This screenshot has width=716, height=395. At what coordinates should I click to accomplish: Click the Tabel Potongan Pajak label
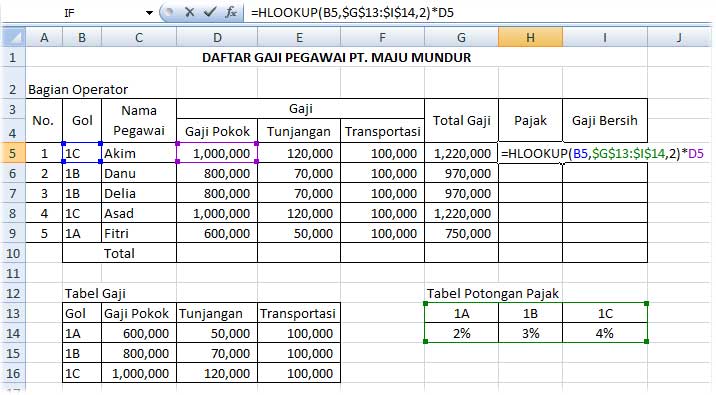493,294
